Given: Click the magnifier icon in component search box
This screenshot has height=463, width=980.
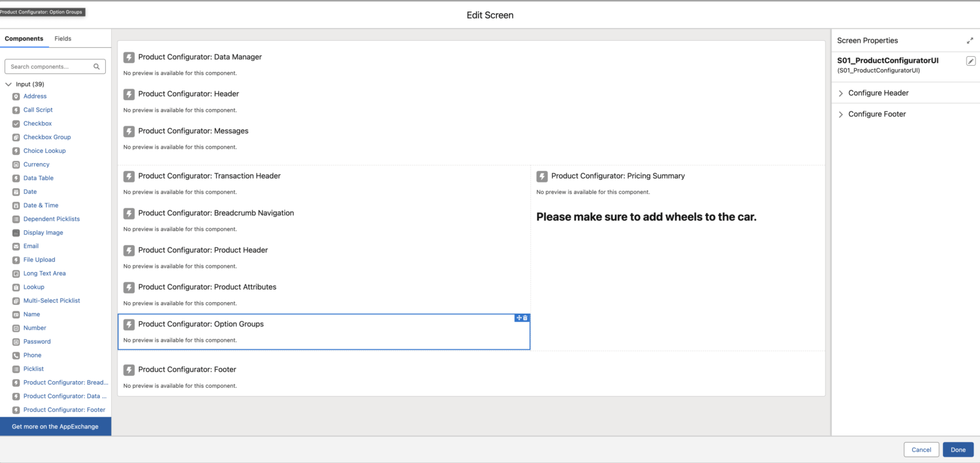Looking at the screenshot, I should tap(96, 66).
